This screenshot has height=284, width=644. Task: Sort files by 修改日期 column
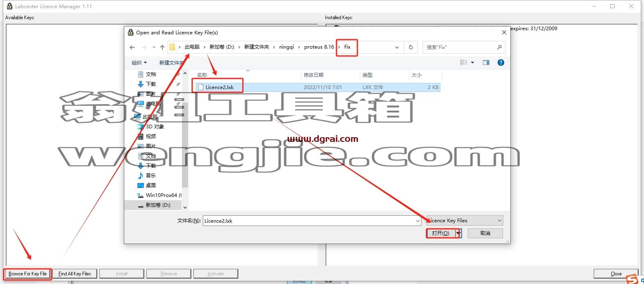point(314,75)
